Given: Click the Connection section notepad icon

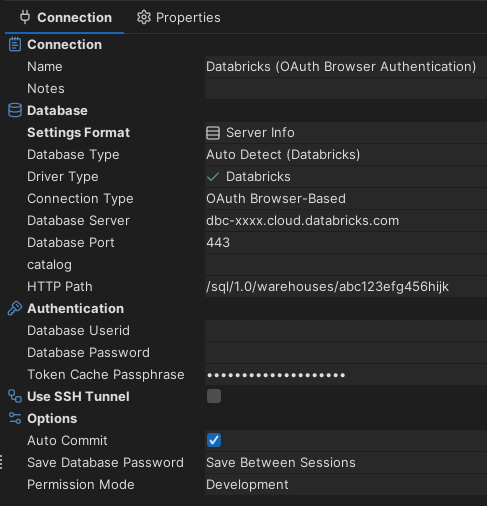Looking at the screenshot, I should 15,44.
